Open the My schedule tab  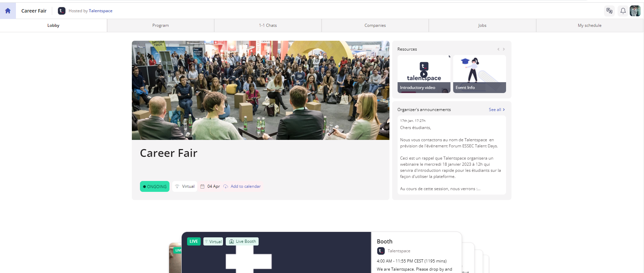click(590, 25)
